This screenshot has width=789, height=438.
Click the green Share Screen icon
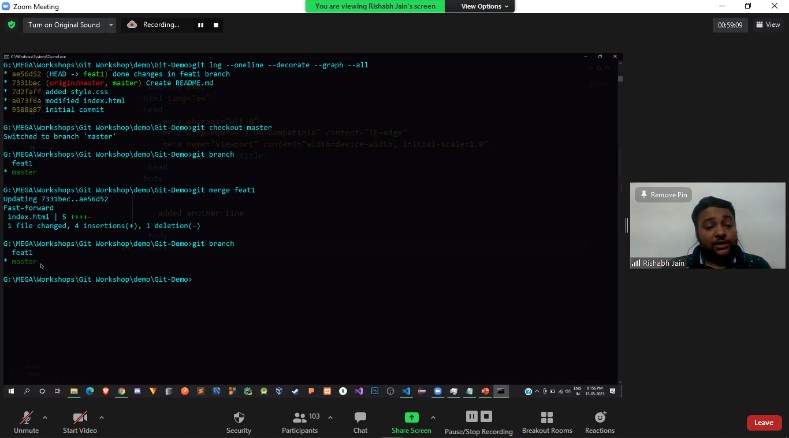(x=411, y=417)
